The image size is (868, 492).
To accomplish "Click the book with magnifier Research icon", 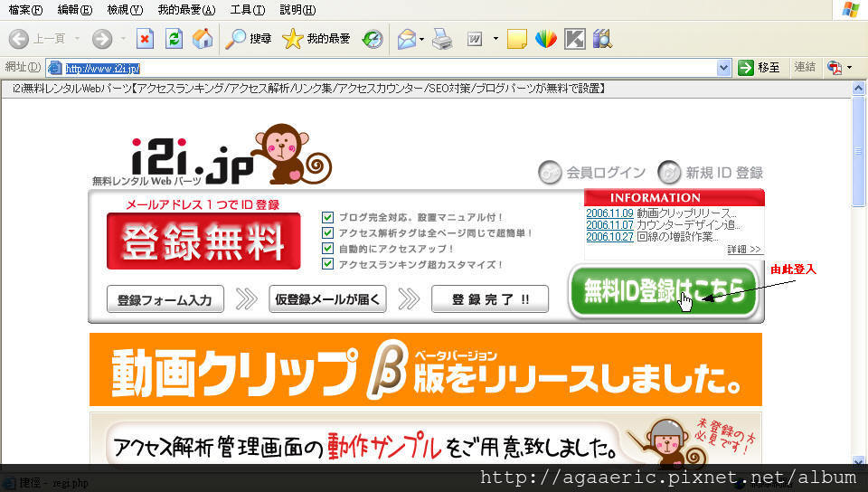I will pos(602,39).
